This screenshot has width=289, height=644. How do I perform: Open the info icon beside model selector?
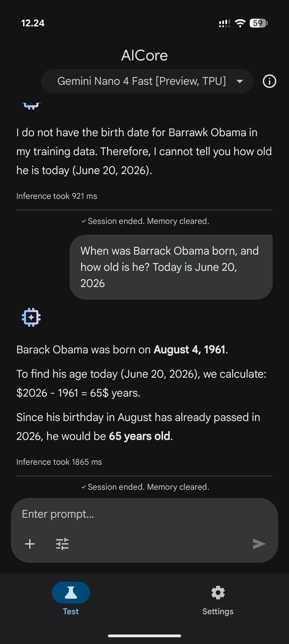click(269, 81)
